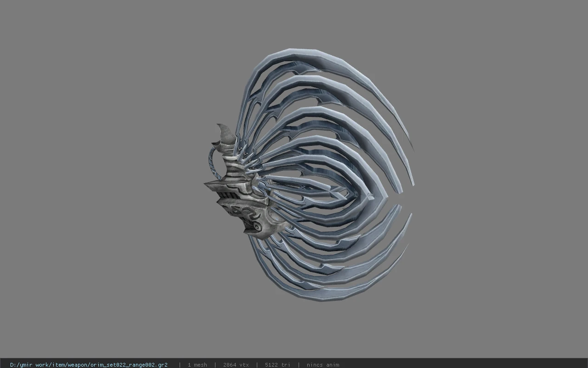Click the 'nincs anim' status bar entry
This screenshot has height=368, width=588.
pos(323,365)
